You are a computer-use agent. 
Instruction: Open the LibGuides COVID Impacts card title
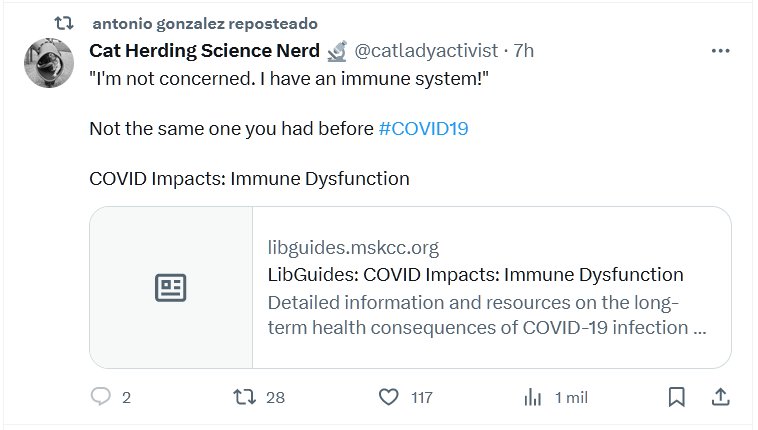coord(475,275)
